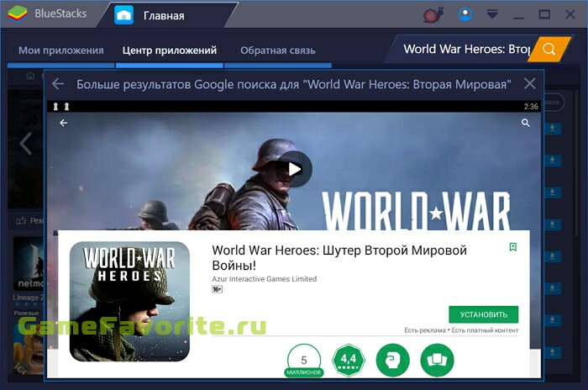Switch to Мои приложения tab
The image size is (588, 390).
61,50
